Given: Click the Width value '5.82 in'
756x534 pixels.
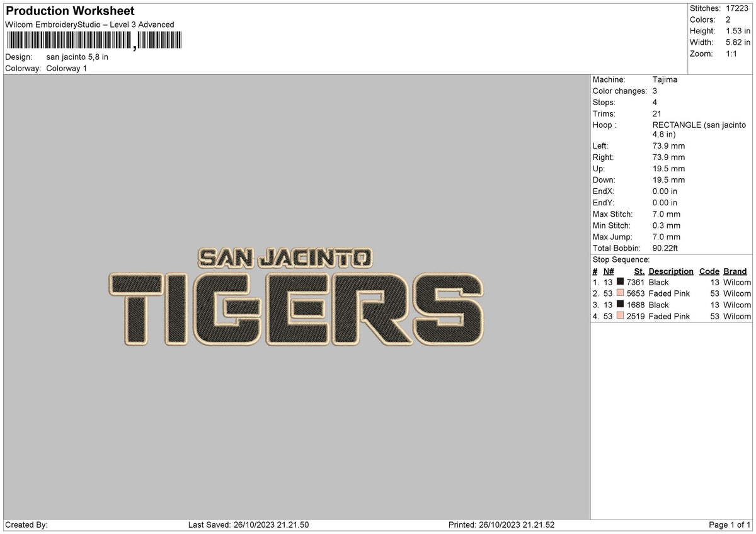Looking at the screenshot, I should click(738, 42).
